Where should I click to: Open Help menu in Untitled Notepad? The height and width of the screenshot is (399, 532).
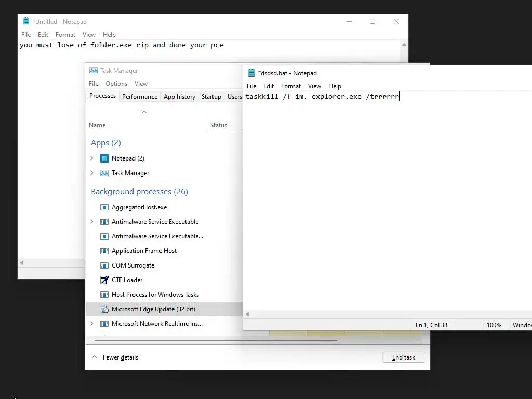[109, 35]
